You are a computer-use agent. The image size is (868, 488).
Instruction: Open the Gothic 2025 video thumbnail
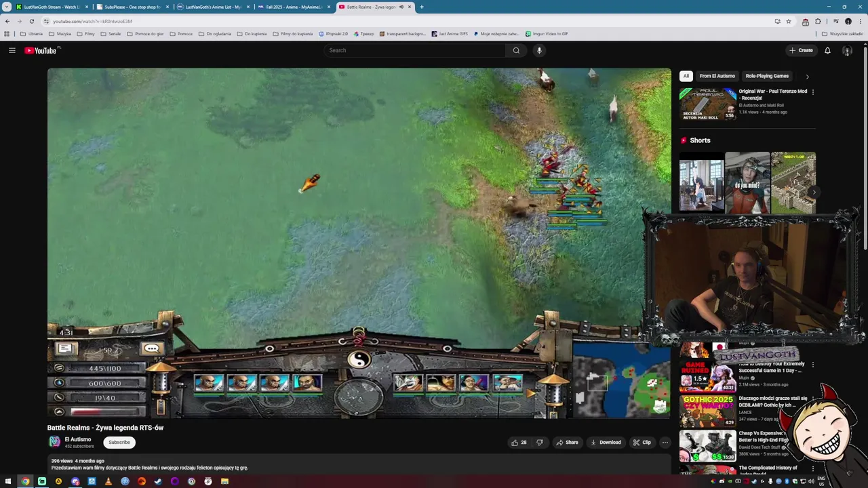coord(708,410)
